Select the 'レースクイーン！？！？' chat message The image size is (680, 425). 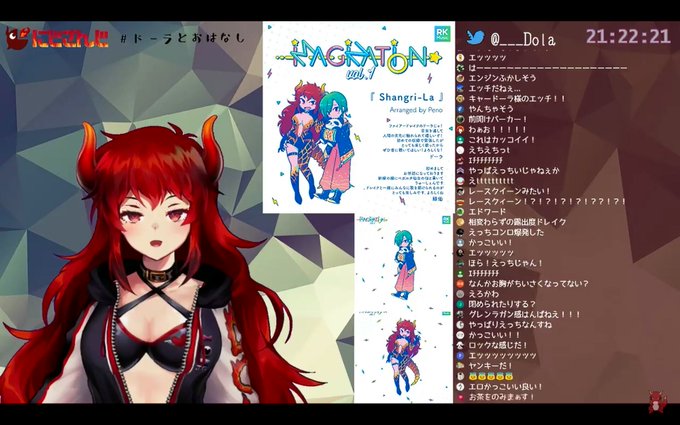[x=547, y=202]
